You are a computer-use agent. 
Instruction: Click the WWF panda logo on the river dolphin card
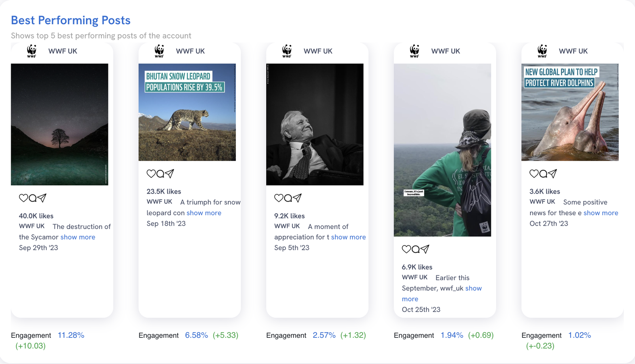pyautogui.click(x=541, y=51)
